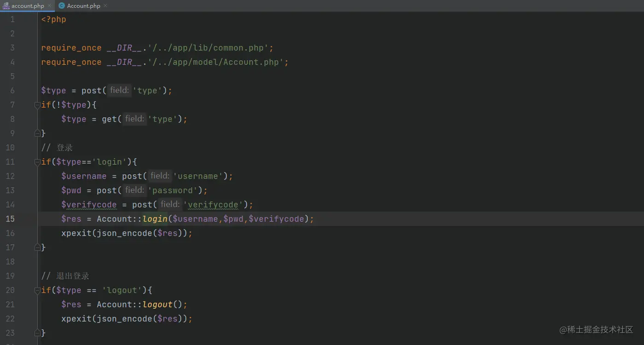Collapse the if(!$type) block at line 7
Screen dimensions: 644x345
[37, 105]
